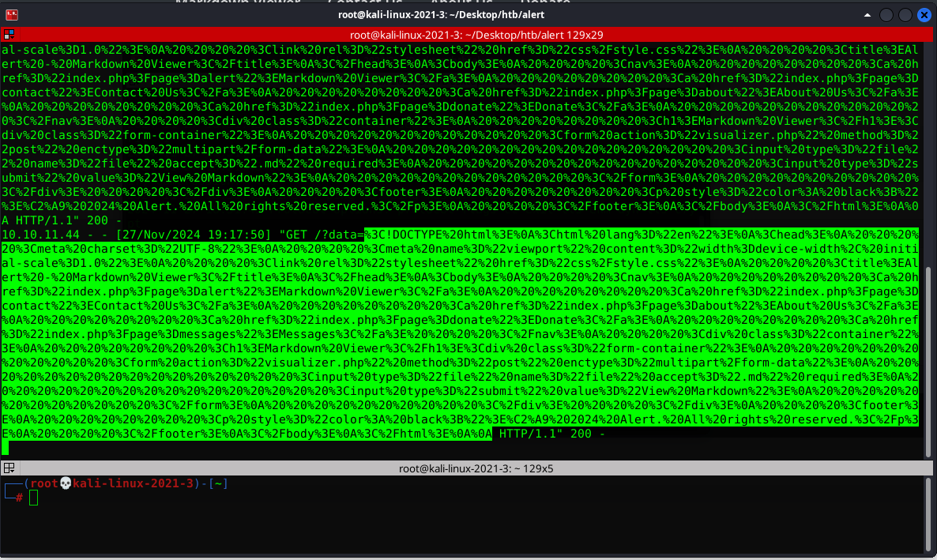Click the red titlebar of the ~/Desktop/htb/alert 129x29 pane
The height and width of the screenshot is (560, 937).
(476, 35)
